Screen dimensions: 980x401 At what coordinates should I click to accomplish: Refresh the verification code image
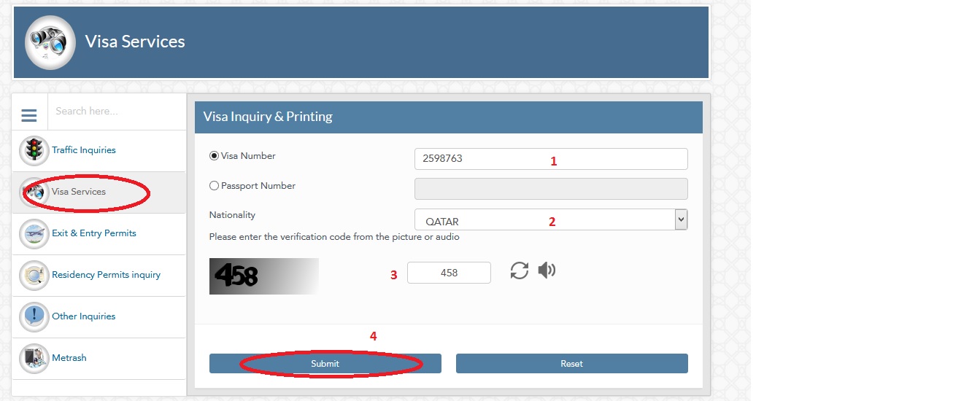coord(519,271)
